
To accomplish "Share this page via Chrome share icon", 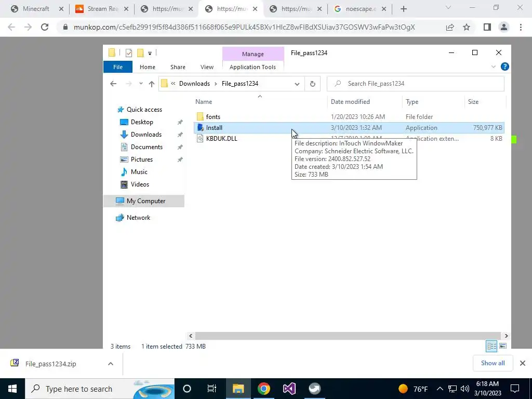I will point(450,28).
